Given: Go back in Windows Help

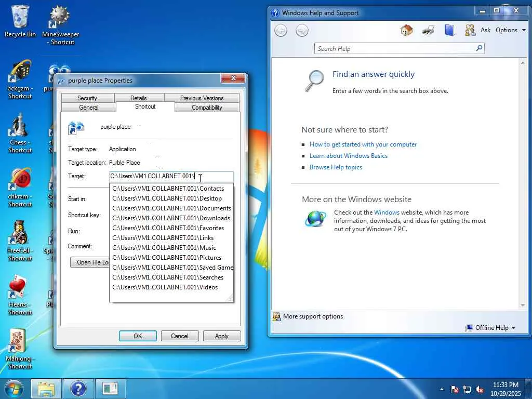Looking at the screenshot, I should [281, 31].
